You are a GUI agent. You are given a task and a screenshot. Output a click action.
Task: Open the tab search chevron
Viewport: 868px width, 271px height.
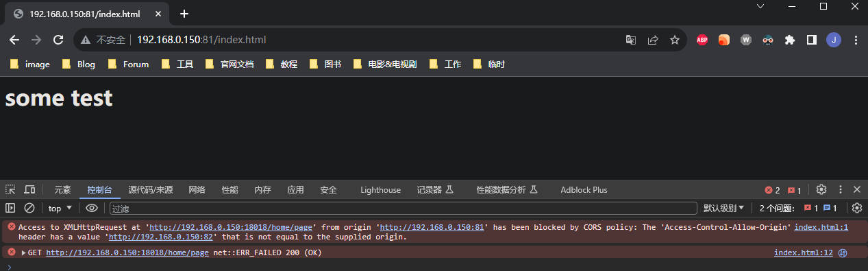[760, 6]
